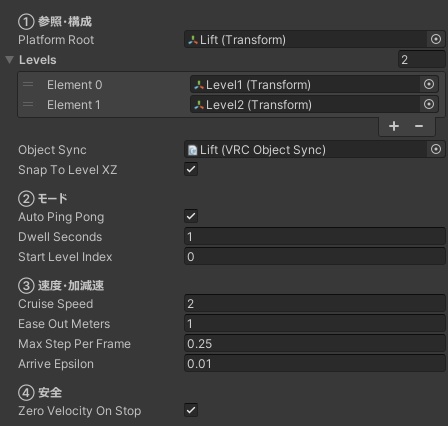Click the Dwell Seconds label
The width and height of the screenshot is (448, 426).
(60, 237)
